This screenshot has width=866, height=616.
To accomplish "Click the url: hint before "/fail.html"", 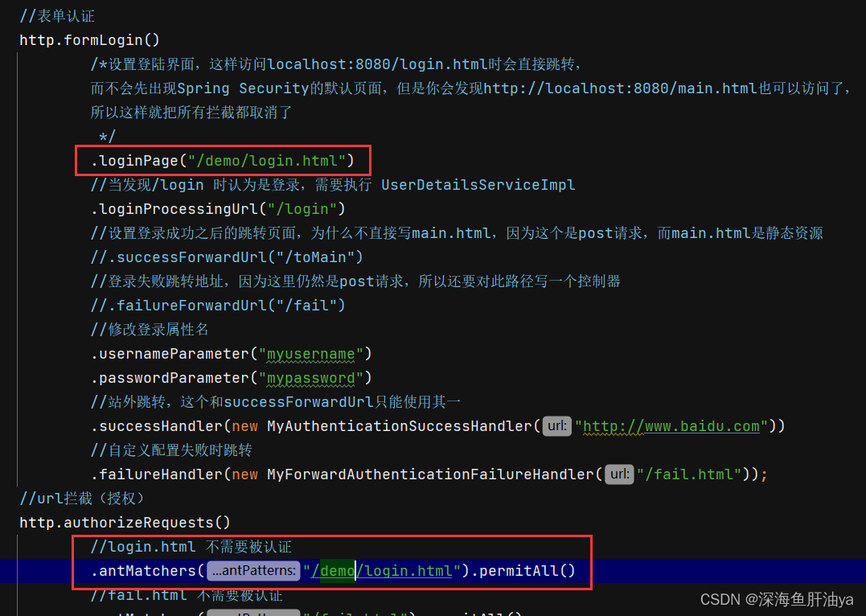I will pos(619,474).
